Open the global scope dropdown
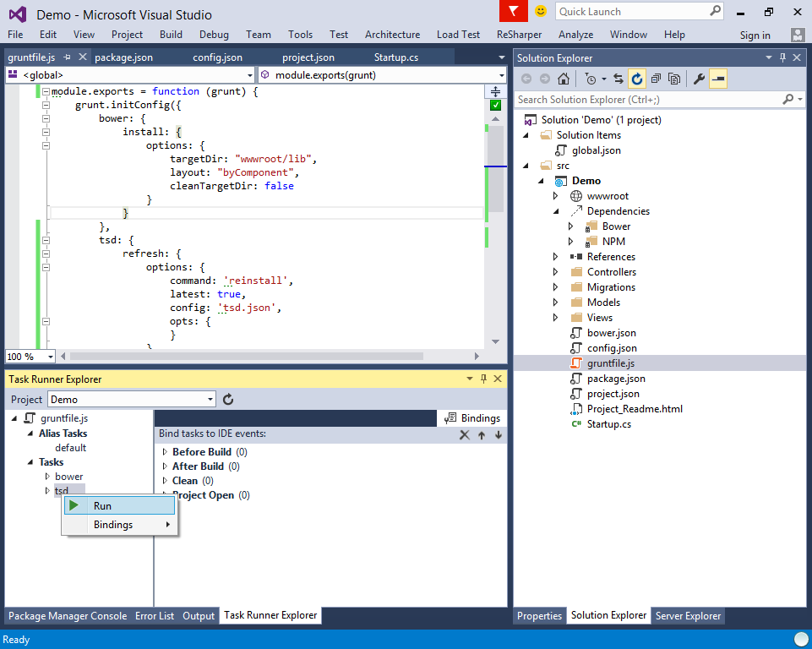Image resolution: width=812 pixels, height=649 pixels. click(249, 75)
